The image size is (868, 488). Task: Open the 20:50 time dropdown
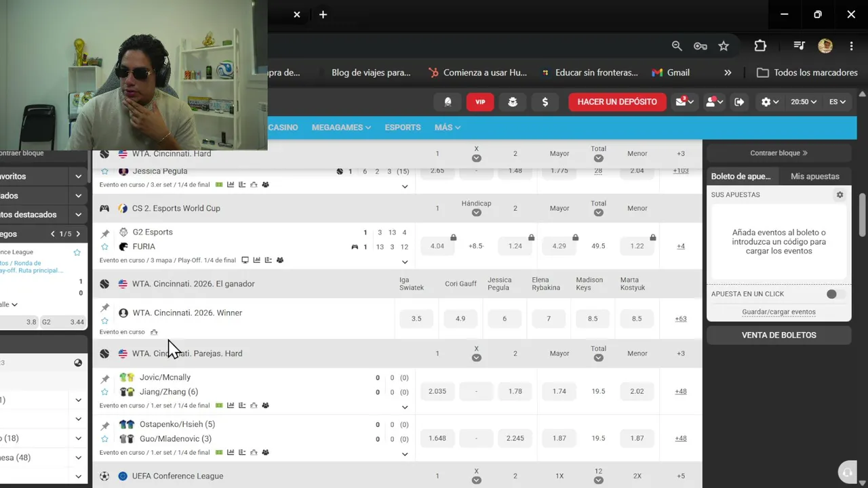point(804,102)
